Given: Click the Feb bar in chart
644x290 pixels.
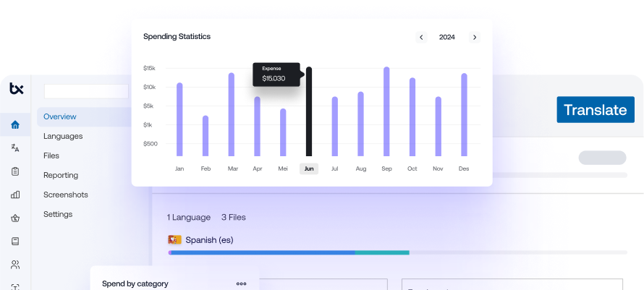Looking at the screenshot, I should pos(206,136).
